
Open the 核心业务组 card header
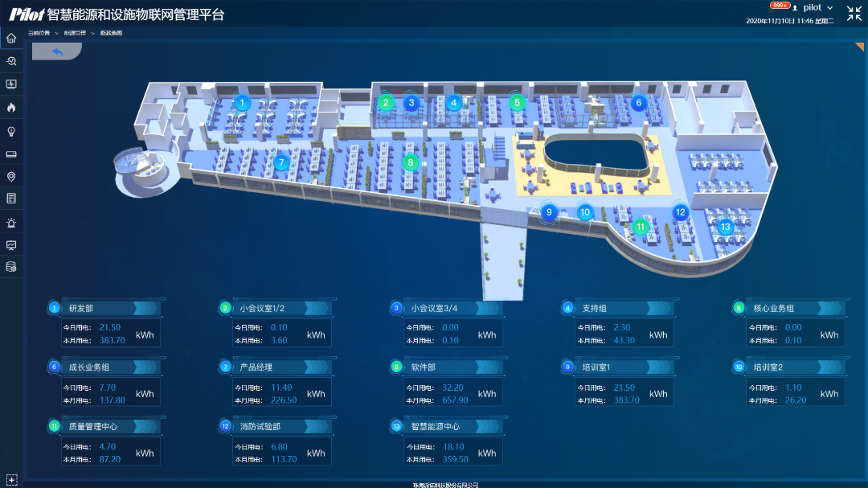[x=796, y=308]
